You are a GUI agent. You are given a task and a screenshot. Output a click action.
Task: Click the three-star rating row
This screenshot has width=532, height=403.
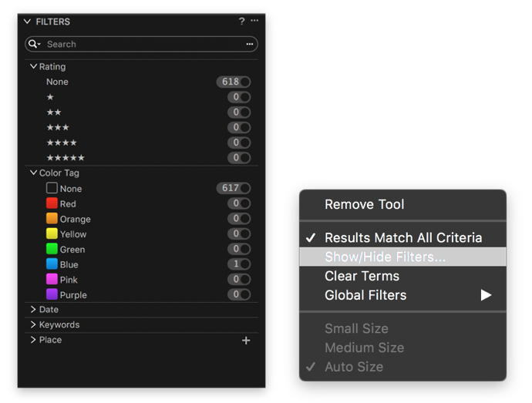click(141, 128)
